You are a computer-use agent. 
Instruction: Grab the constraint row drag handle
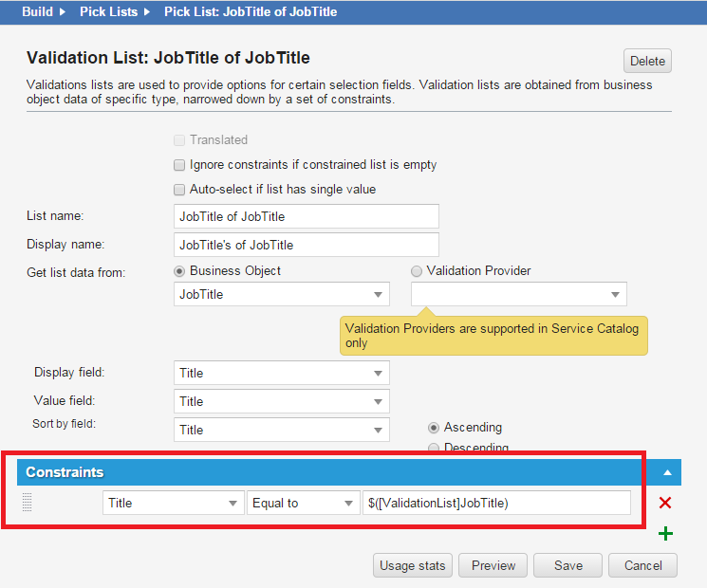click(27, 504)
